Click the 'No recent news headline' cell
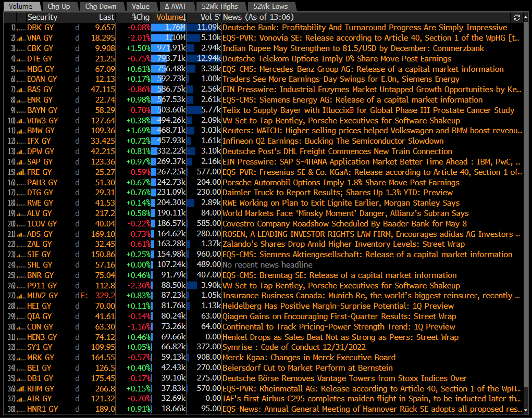The image size is (532, 418). pyautogui.click(x=267, y=265)
